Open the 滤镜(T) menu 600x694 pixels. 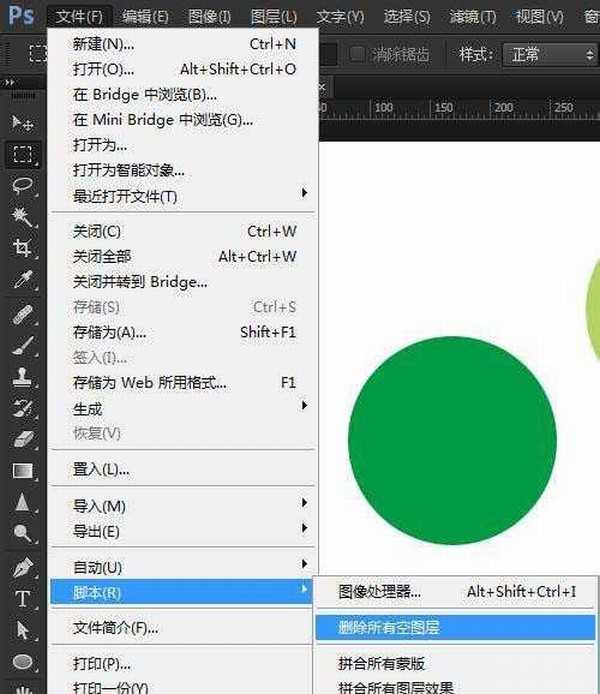473,17
